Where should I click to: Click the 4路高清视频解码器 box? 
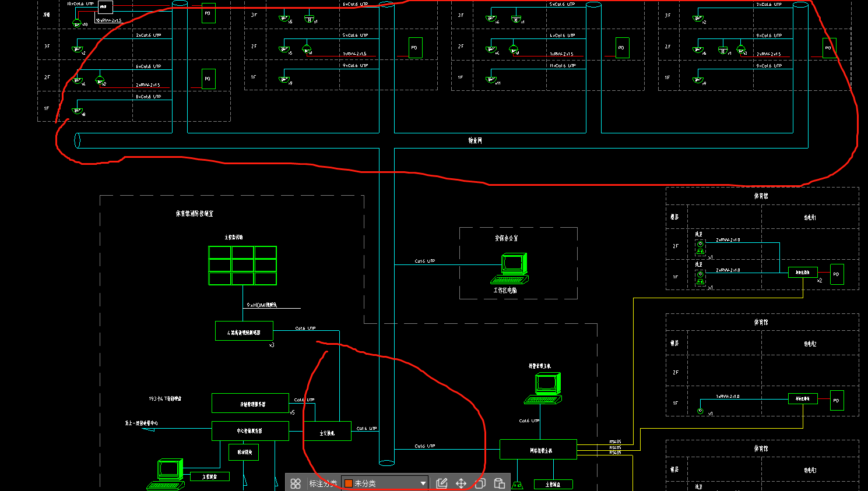point(244,331)
